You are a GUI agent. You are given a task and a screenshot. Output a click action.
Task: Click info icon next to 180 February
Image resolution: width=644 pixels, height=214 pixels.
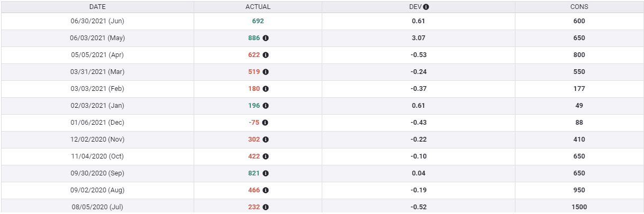click(x=266, y=89)
